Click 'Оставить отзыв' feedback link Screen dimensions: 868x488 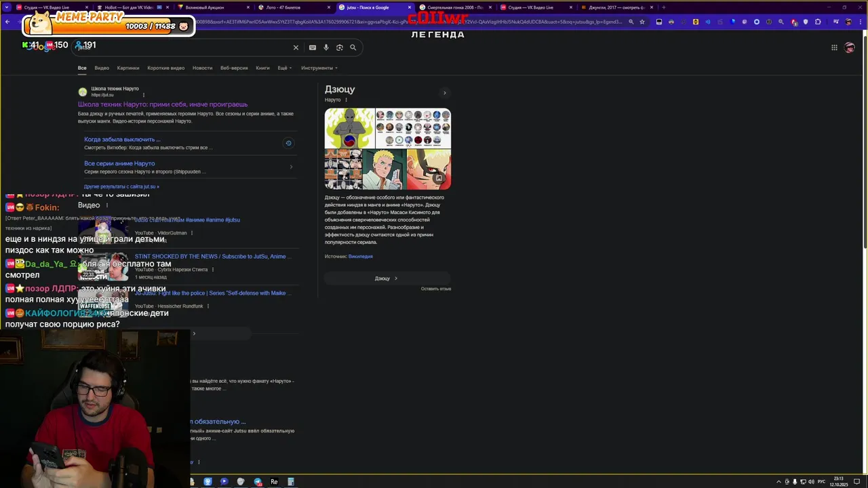435,289
